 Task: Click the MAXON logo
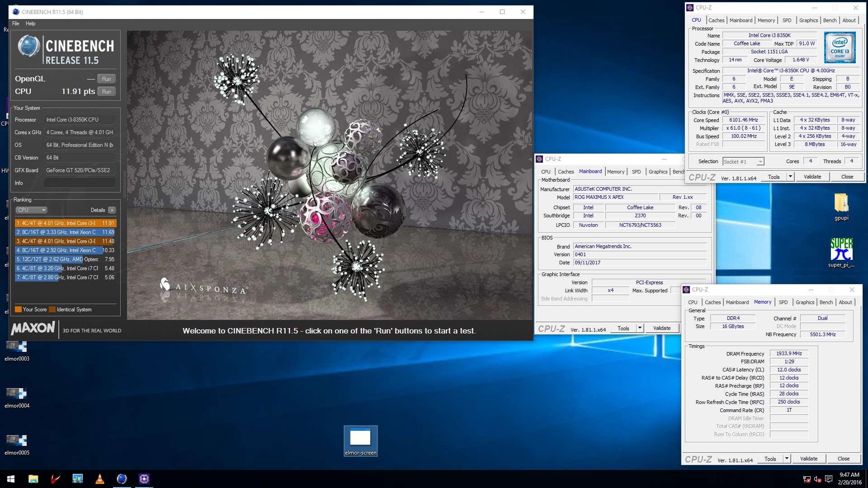[33, 328]
